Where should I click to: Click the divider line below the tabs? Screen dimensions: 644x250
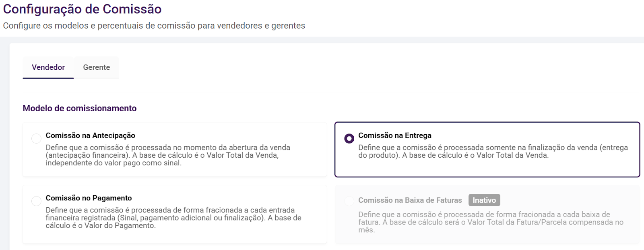330,92
